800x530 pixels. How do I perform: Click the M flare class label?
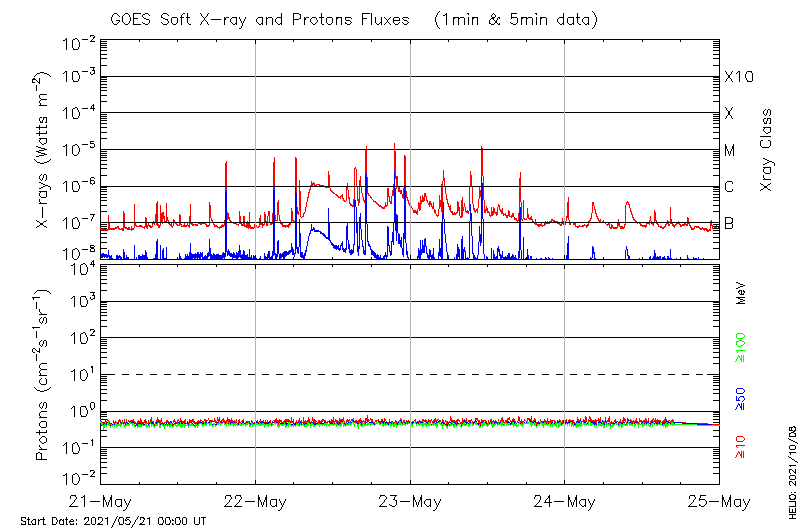click(730, 151)
